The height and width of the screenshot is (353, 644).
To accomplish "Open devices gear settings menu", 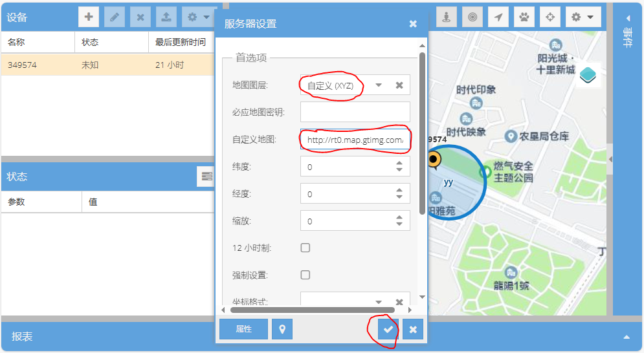I will (198, 17).
